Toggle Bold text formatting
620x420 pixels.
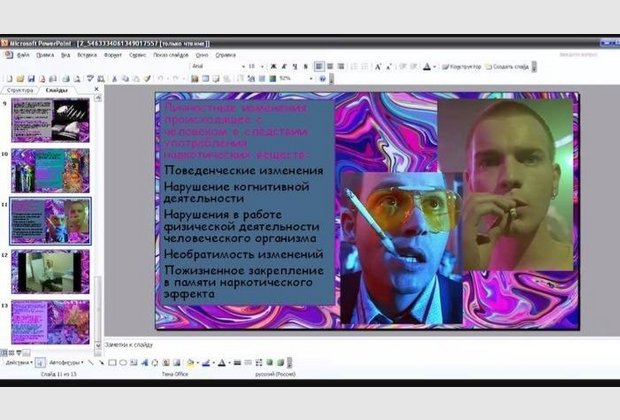click(273, 66)
